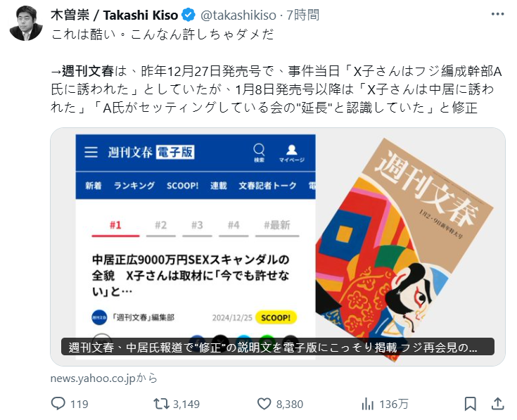Click the マイページ user icon in card
Image resolution: width=517 pixels, height=420 pixels.
291,153
